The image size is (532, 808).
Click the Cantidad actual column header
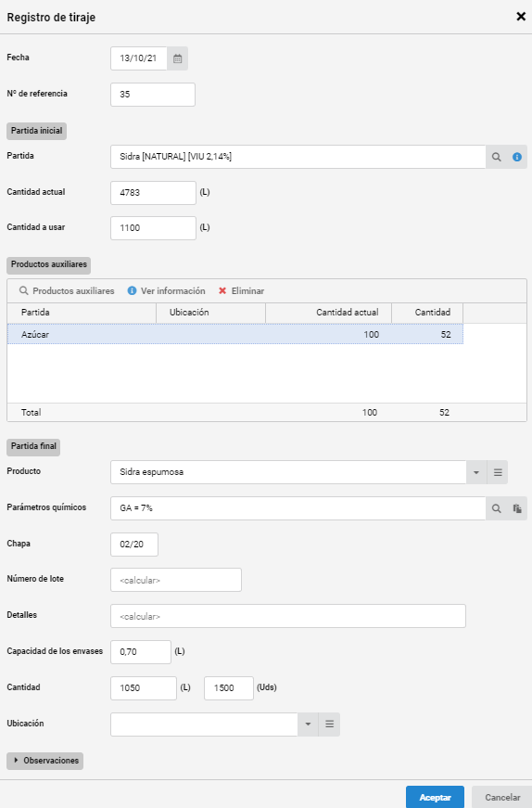329,313
